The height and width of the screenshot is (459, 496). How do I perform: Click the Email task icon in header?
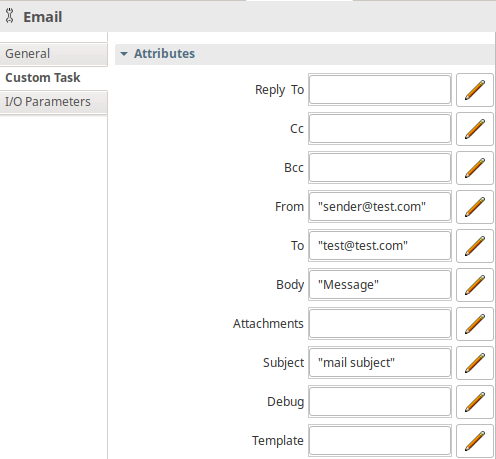point(10,16)
